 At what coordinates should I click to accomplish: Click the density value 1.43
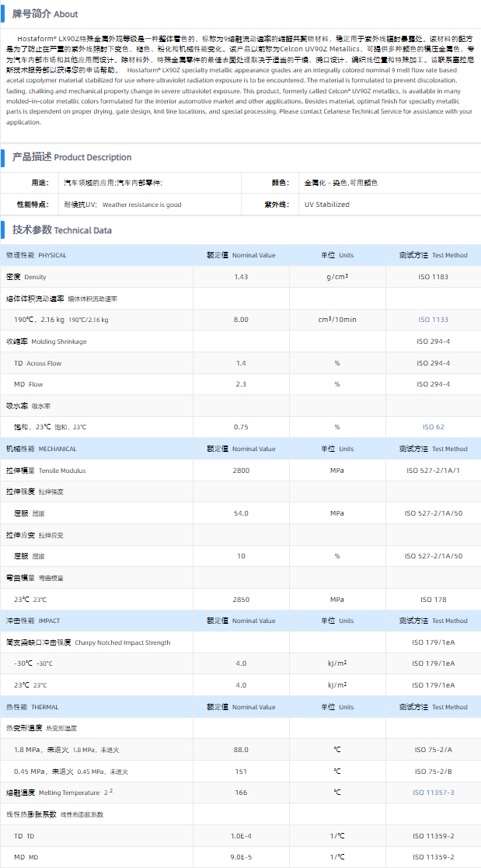[x=241, y=277]
